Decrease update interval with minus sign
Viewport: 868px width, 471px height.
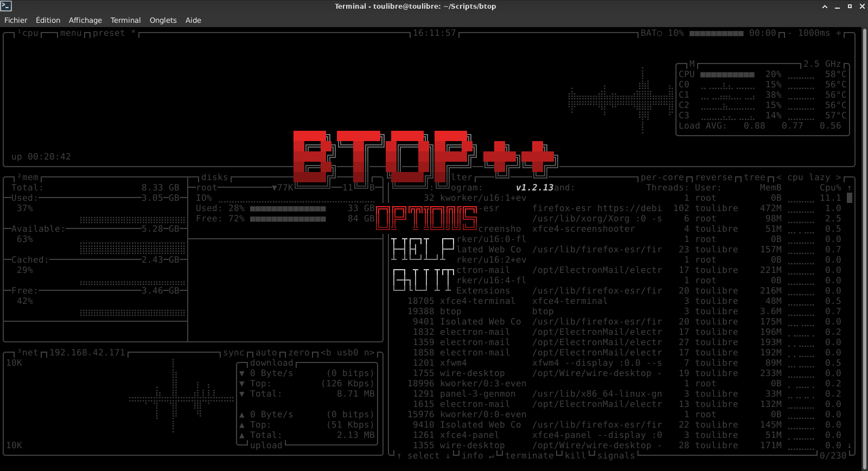[x=790, y=33]
